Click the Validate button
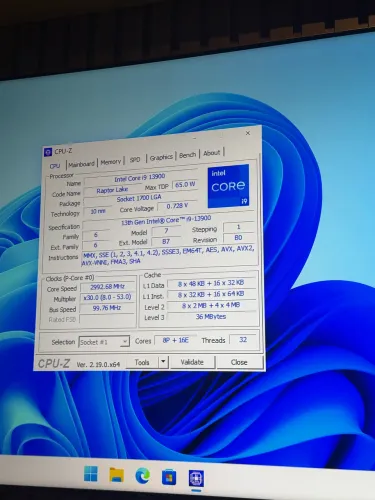Viewport: 375px width, 500px height. [192, 362]
